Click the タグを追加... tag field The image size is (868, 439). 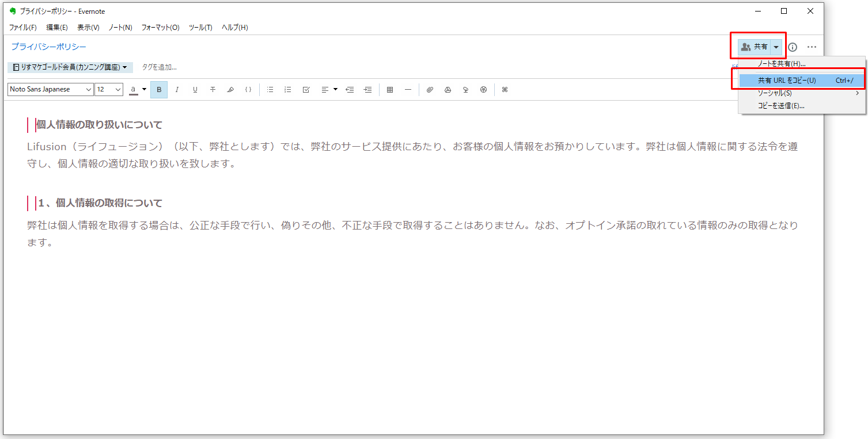pos(160,67)
